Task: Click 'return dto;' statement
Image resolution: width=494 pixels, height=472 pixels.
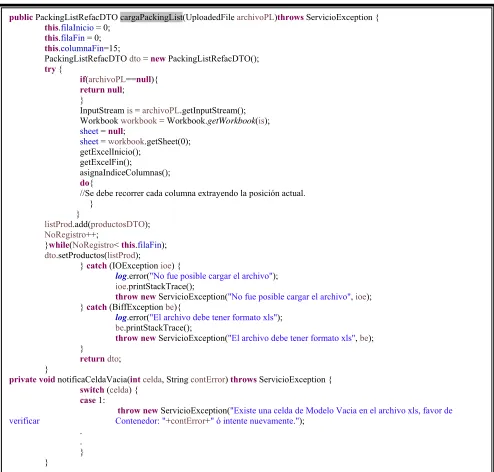Action: pyautogui.click(x=100, y=359)
